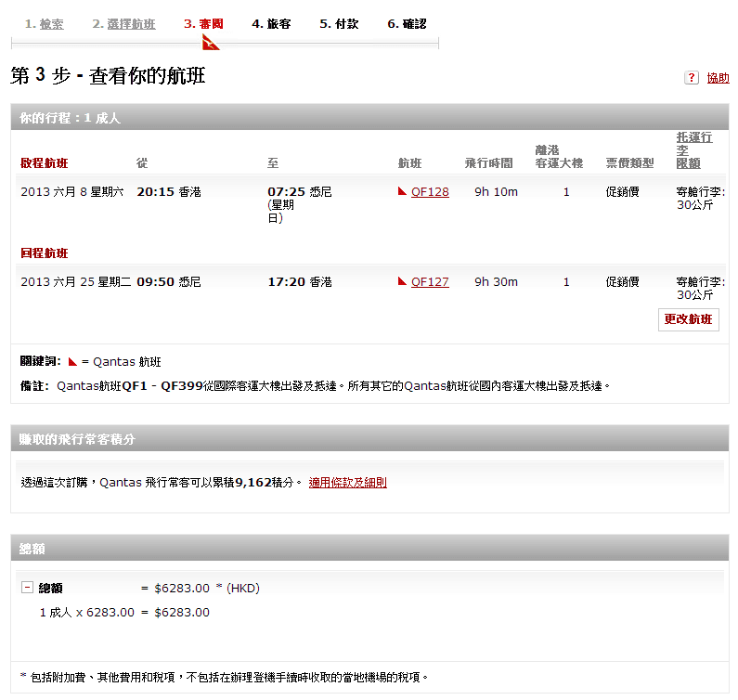
Task: Select step 6 確認
Action: 407,24
